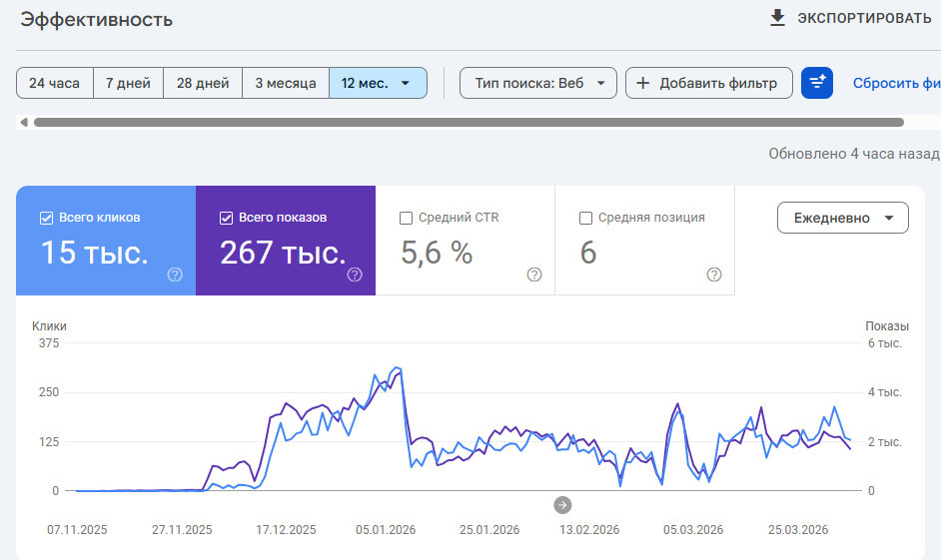Click the Сбросить фильтры link

(x=895, y=83)
